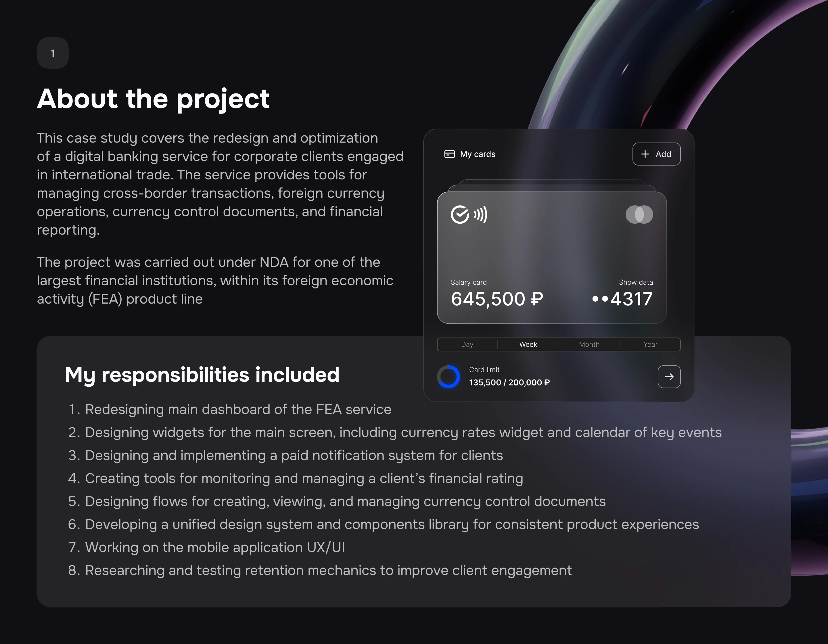Viewport: 828px width, 644px height.
Task: Select the Day period tab
Action: point(467,344)
